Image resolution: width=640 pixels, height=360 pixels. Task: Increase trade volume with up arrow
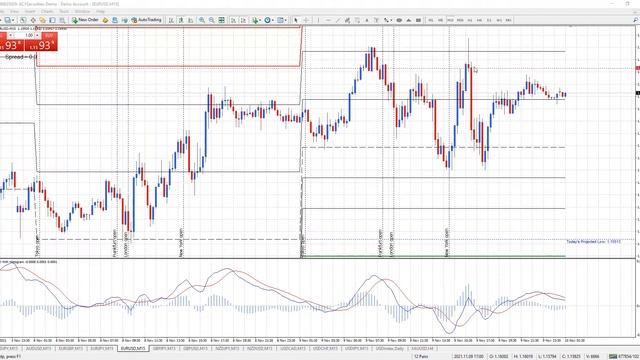pos(37,36)
